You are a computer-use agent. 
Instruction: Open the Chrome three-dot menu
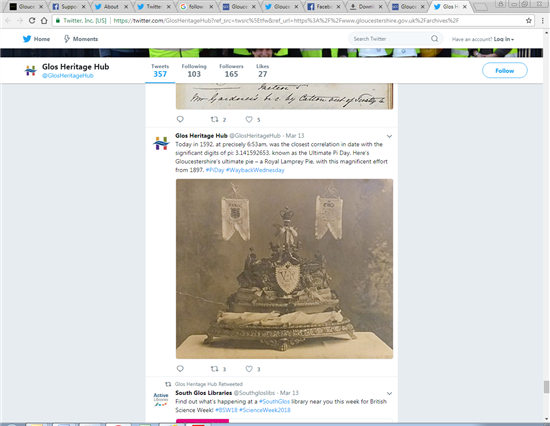click(x=543, y=20)
